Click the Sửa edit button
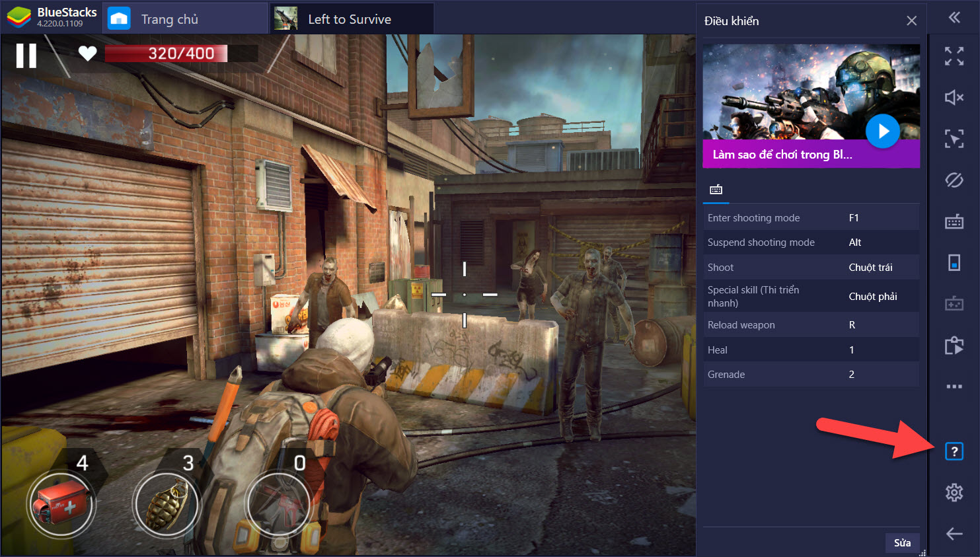 point(902,542)
